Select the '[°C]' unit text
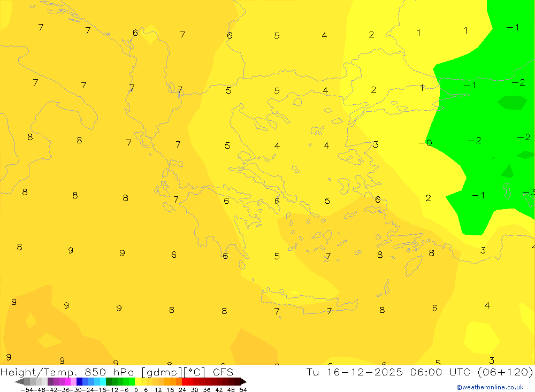Image resolution: width=535 pixels, height=392 pixels. [x=195, y=372]
